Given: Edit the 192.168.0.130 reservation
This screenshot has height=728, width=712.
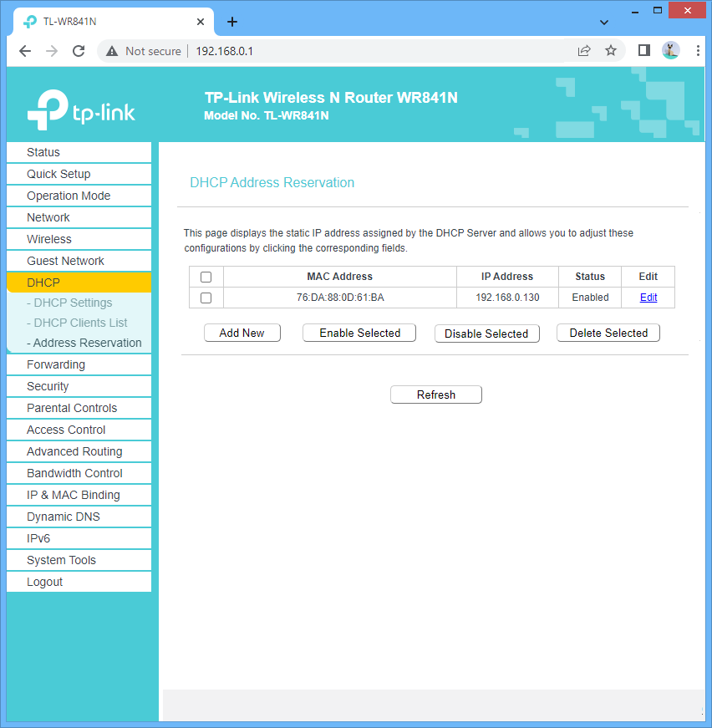Looking at the screenshot, I should pos(648,298).
